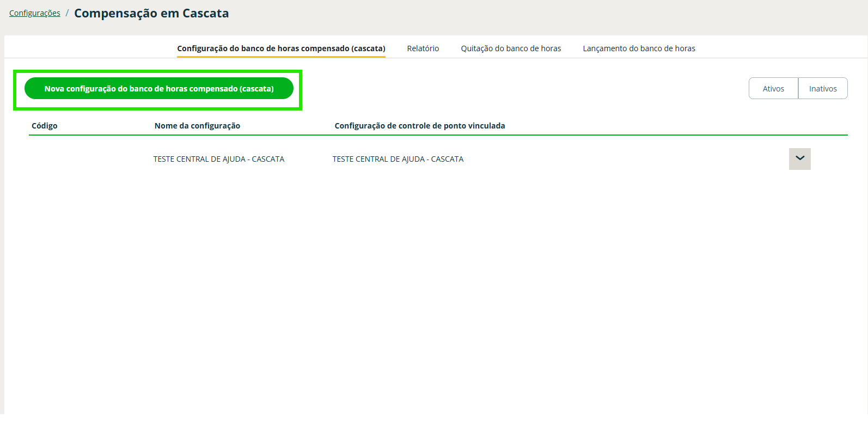Show only Ativos configurations

773,88
